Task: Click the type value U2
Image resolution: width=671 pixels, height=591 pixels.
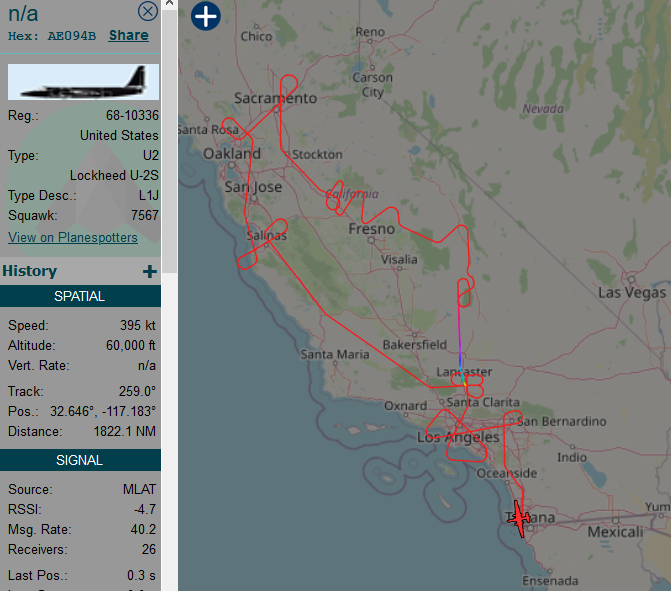Action: click(151, 155)
